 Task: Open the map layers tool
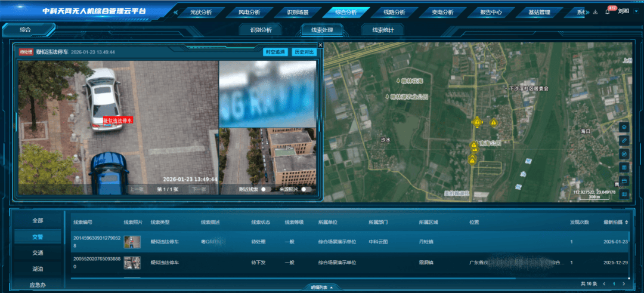tap(624, 127)
